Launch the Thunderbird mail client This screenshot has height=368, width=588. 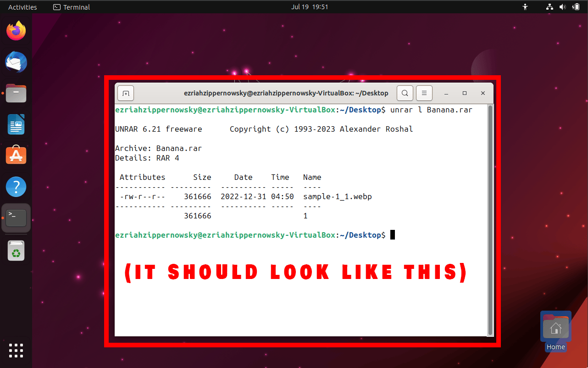(x=16, y=62)
